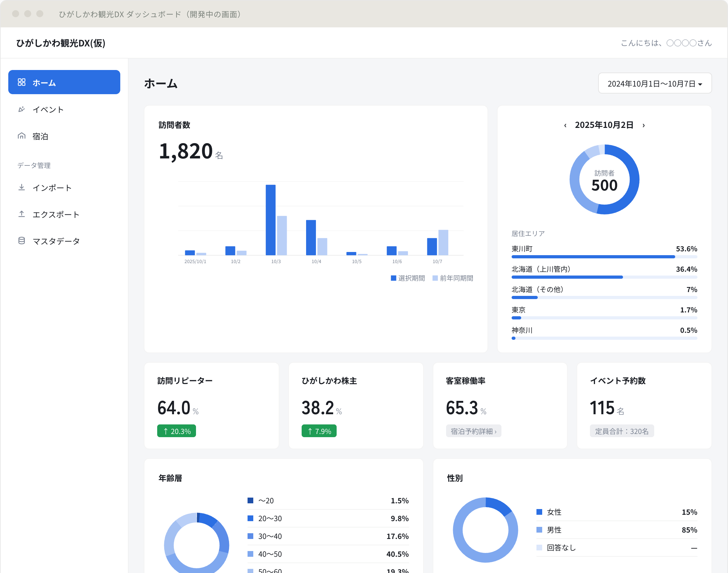Click the 東京 progress bar
The width and height of the screenshot is (728, 573).
click(x=604, y=318)
